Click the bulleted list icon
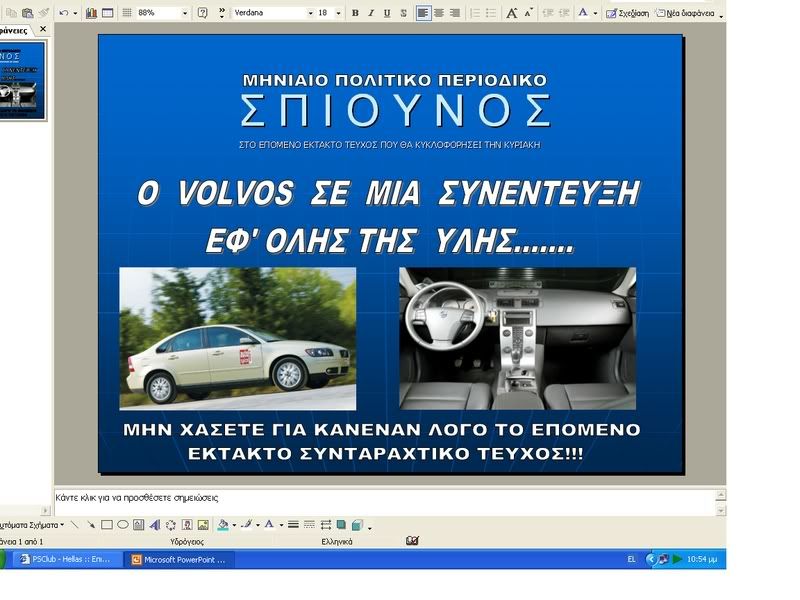 tap(491, 13)
